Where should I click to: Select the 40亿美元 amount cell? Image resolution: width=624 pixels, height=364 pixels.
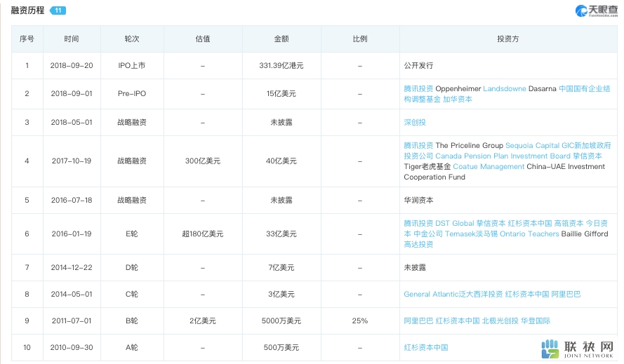pyautogui.click(x=281, y=161)
